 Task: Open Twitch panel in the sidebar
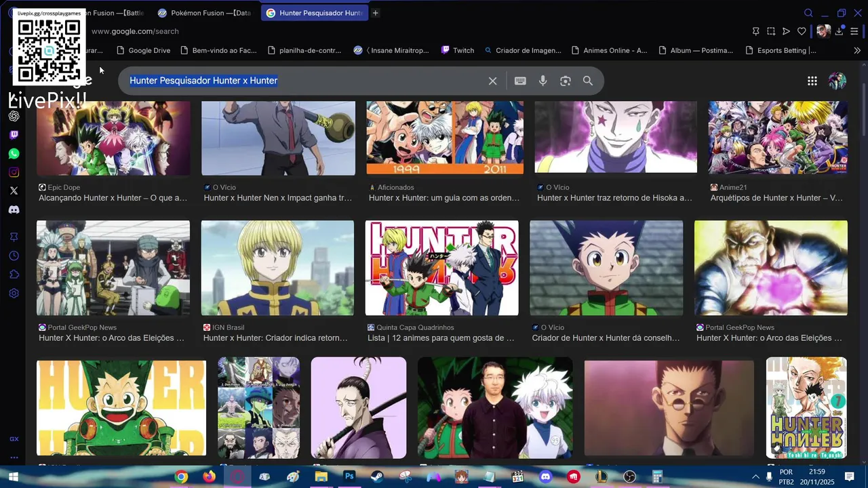click(x=14, y=135)
